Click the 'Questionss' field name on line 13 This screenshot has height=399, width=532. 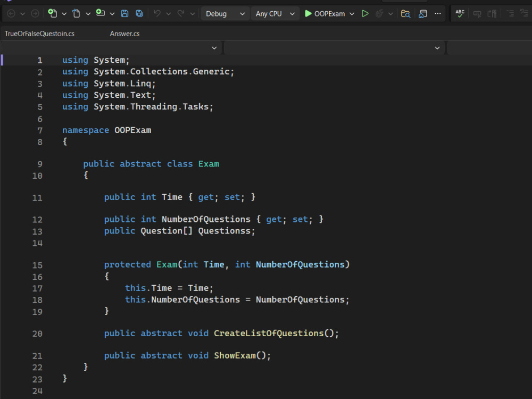point(225,231)
